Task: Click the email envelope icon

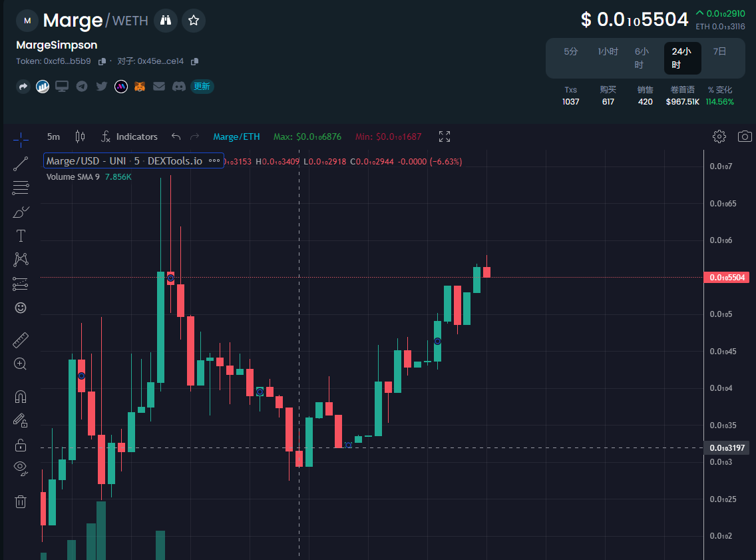Action: pos(159,87)
